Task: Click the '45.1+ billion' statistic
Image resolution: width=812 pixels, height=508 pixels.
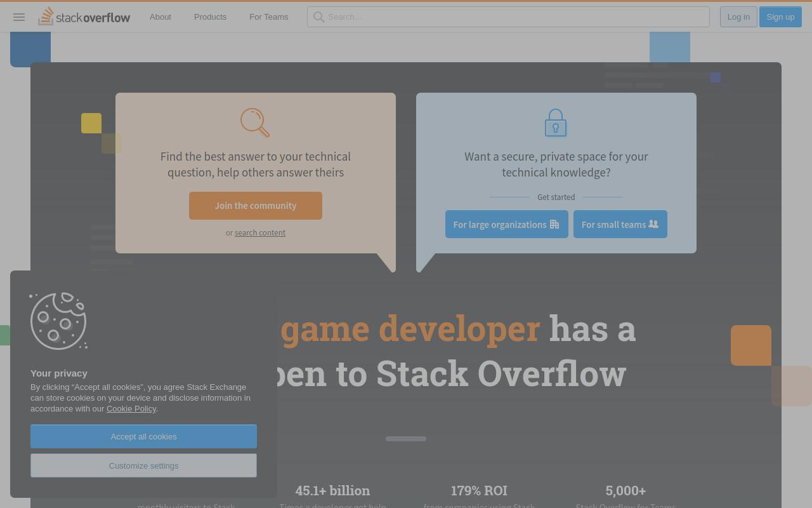Action: 332,491
